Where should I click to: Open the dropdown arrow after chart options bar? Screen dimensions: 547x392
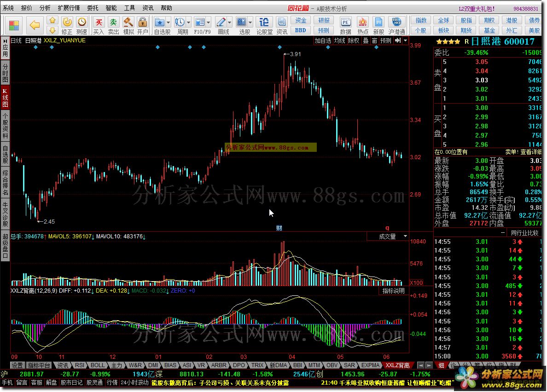[x=405, y=40]
